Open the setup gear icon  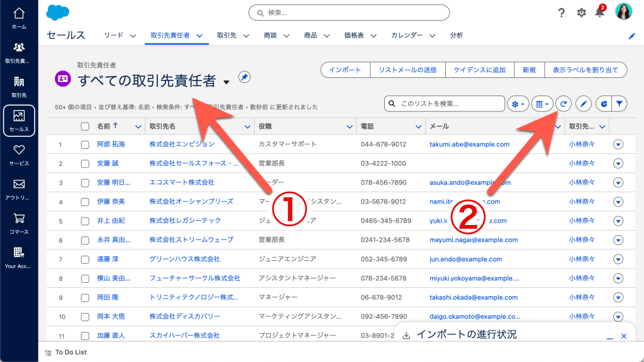pos(581,13)
